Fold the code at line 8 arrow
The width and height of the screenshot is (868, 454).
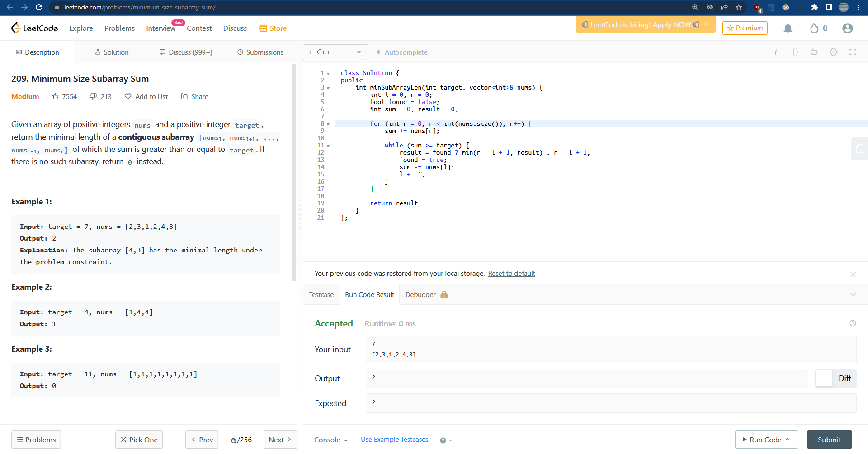328,124
